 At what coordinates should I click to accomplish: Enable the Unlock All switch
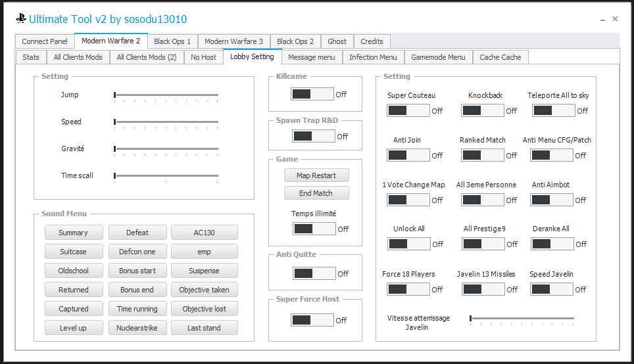coord(409,244)
